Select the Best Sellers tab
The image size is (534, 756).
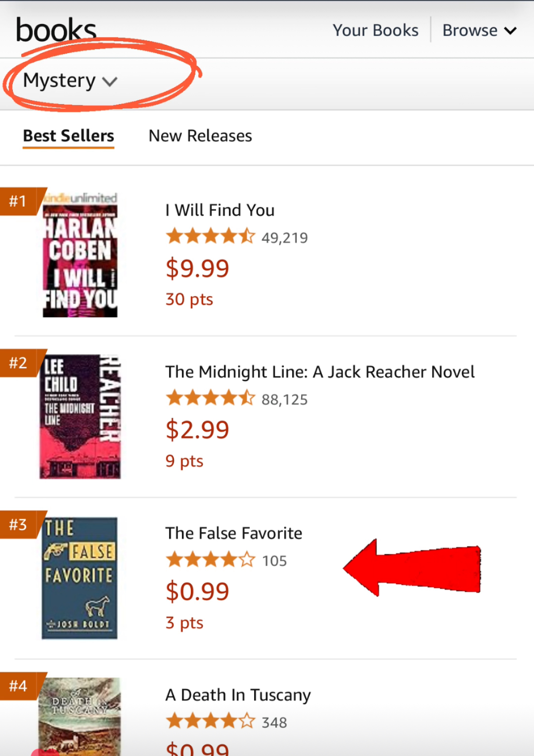pos(69,136)
